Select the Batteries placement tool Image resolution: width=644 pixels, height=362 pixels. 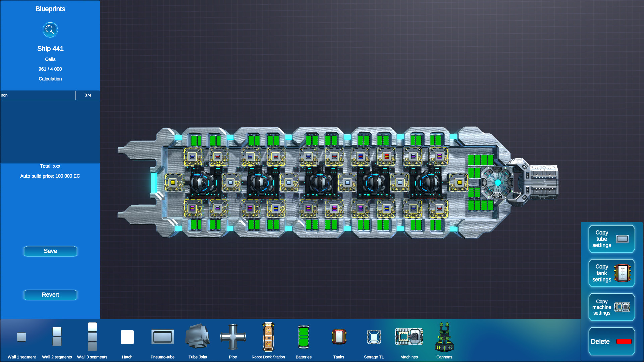pos(303,337)
